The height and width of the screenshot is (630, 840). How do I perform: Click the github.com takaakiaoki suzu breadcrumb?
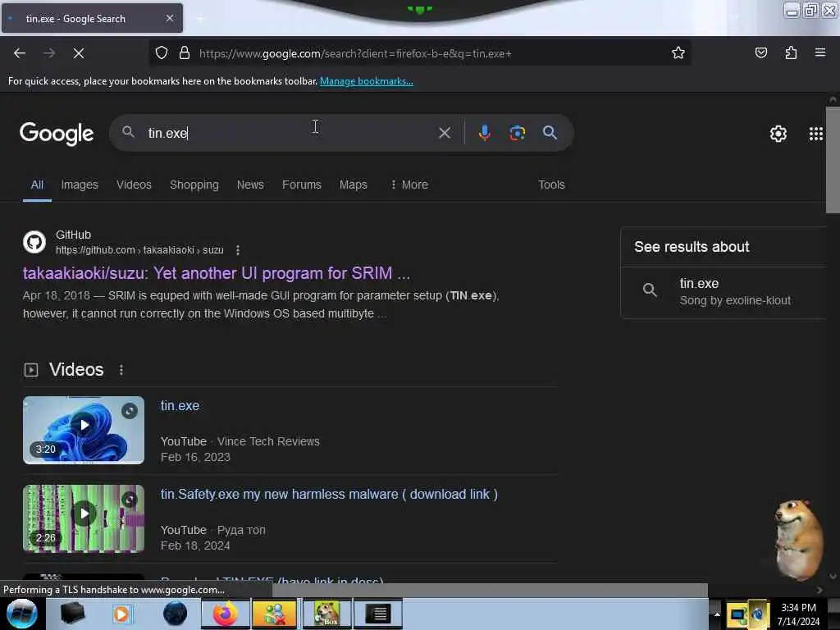[x=139, y=250]
